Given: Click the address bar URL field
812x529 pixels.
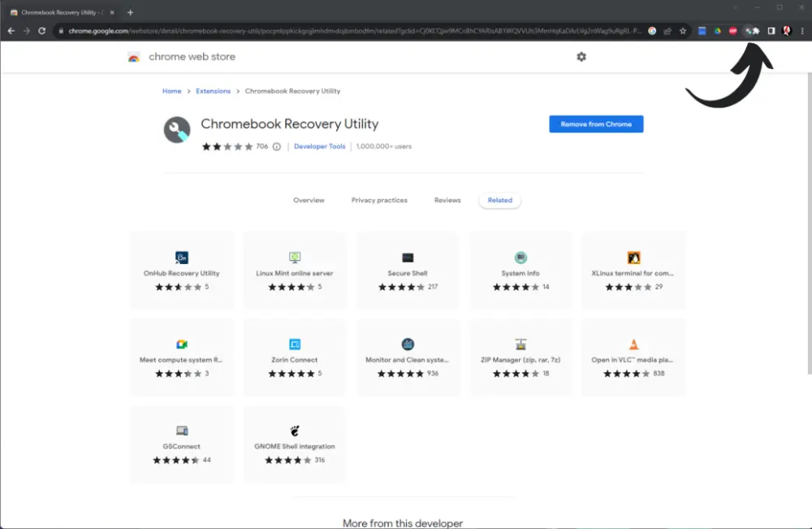Looking at the screenshot, I should pos(355,31).
